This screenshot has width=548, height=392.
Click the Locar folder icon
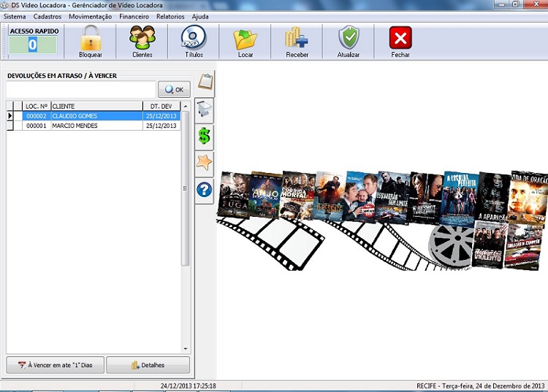pyautogui.click(x=246, y=39)
